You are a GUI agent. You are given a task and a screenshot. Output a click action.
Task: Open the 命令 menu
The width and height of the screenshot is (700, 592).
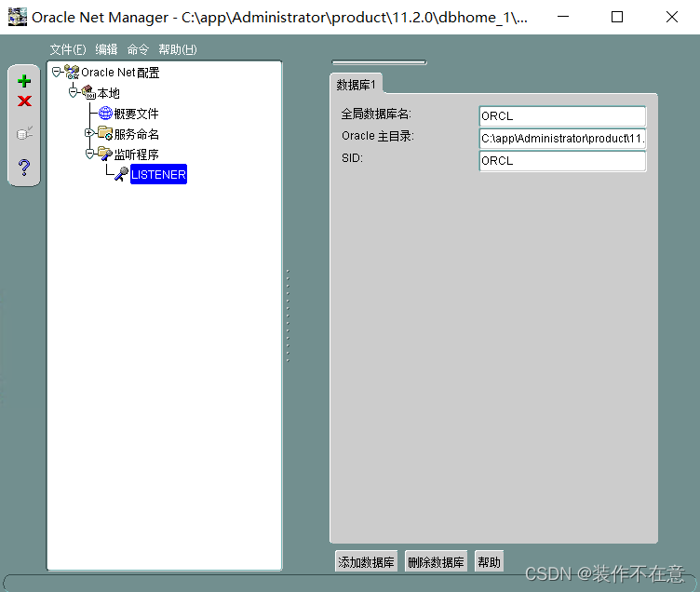pyautogui.click(x=138, y=49)
